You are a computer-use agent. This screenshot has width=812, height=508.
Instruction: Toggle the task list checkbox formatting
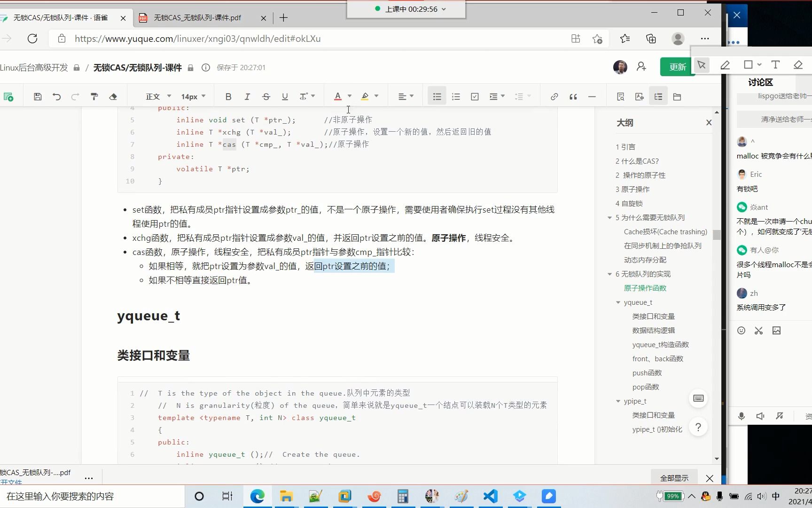pos(475,96)
